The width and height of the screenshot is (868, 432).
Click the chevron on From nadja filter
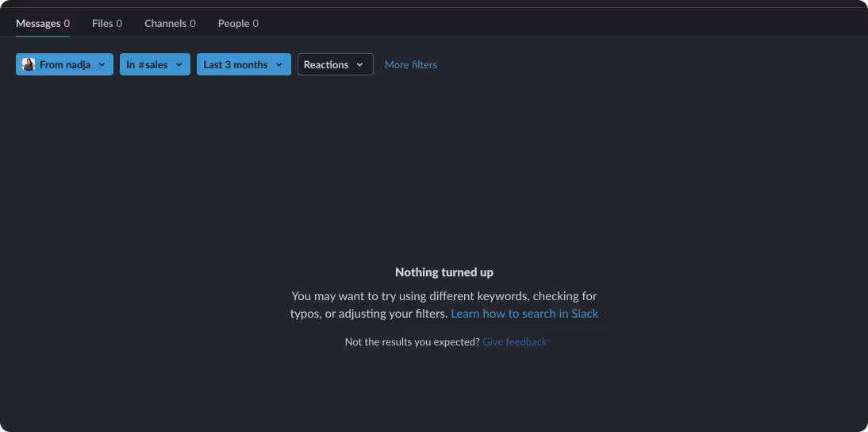(x=102, y=65)
